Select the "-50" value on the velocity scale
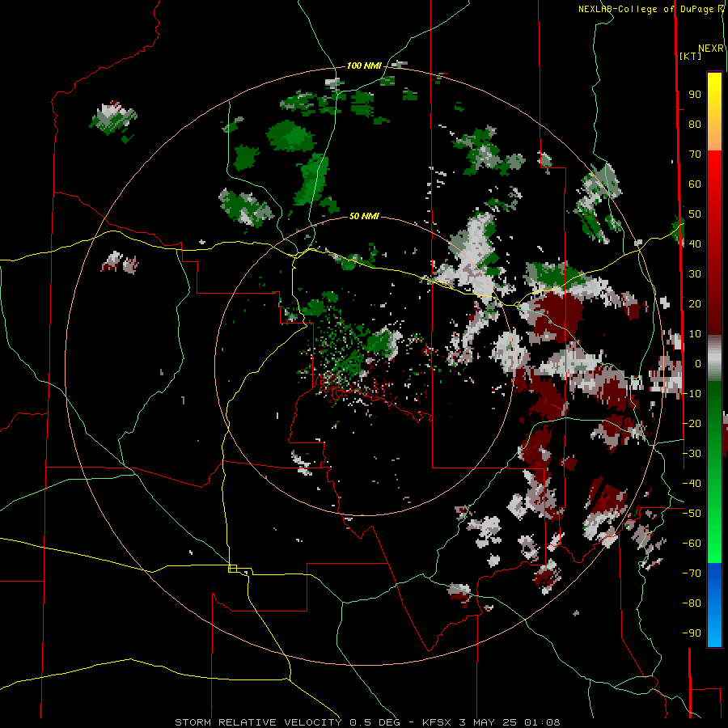 click(x=692, y=514)
